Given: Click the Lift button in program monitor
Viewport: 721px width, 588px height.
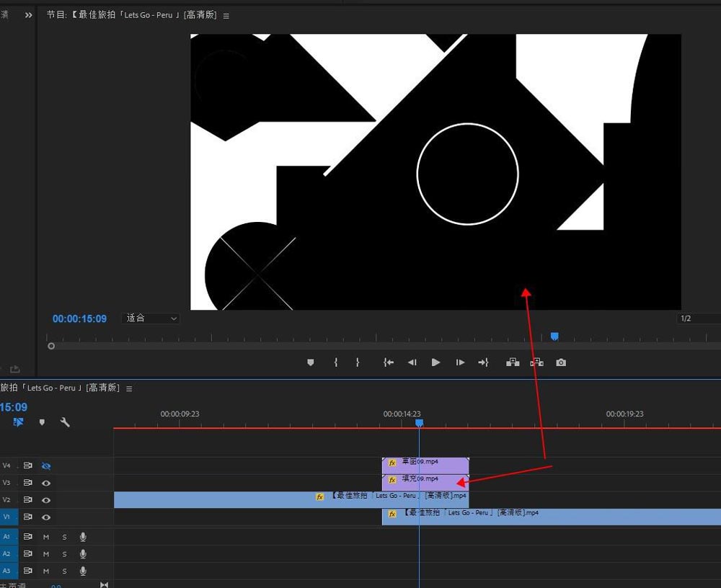Looking at the screenshot, I should [513, 362].
